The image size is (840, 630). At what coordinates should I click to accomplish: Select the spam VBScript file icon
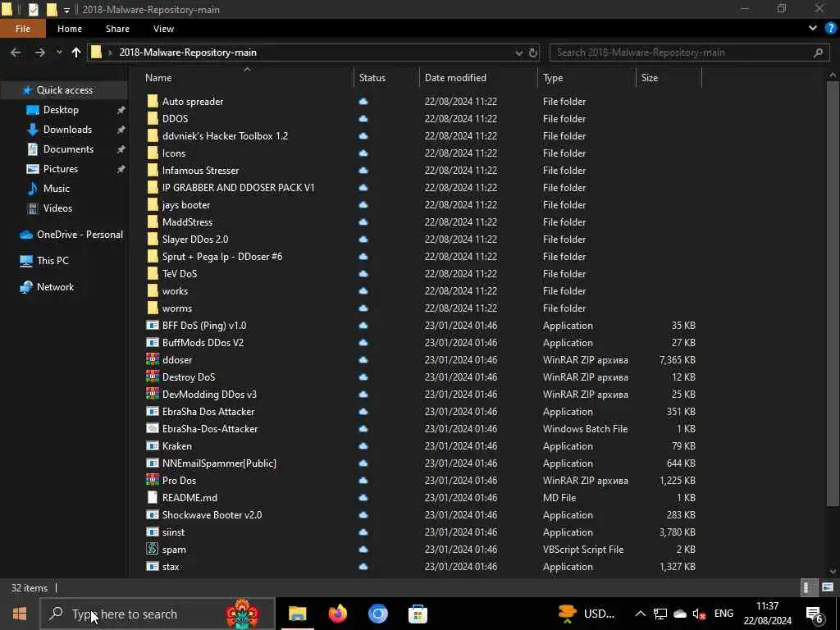tap(153, 549)
